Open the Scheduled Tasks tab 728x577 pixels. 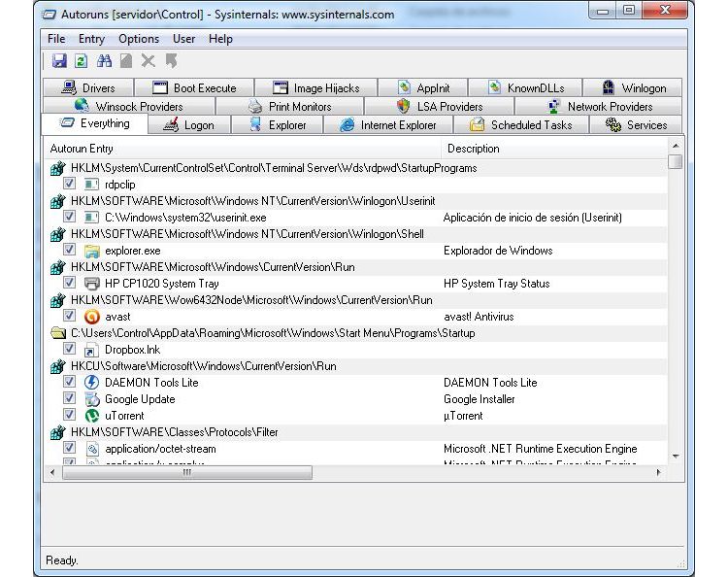pyautogui.click(x=521, y=125)
